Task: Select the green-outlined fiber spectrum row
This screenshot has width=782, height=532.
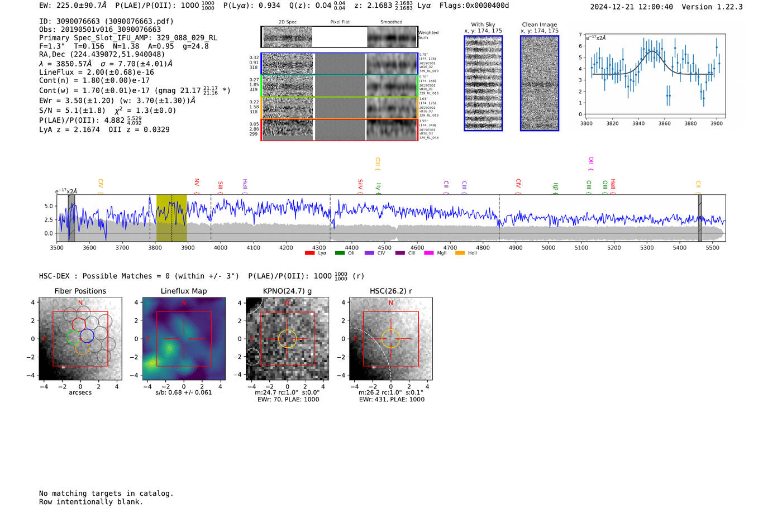Action: 339,86
